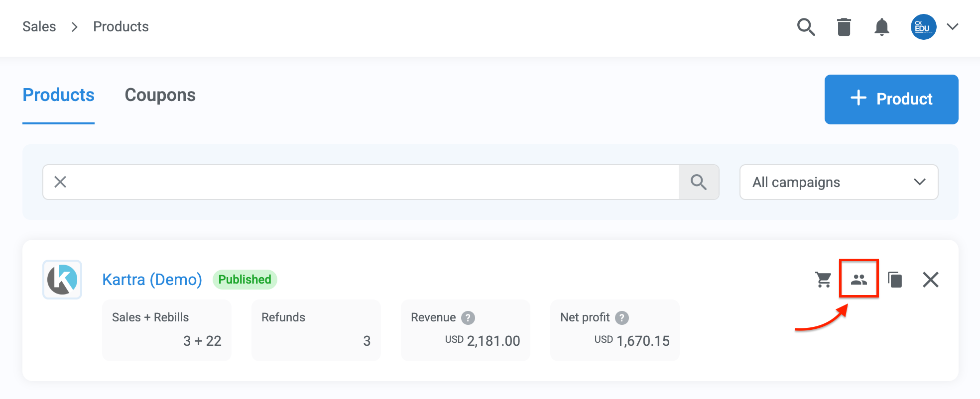Show Revenue help tooltip icon
Screen dimensions: 980x399
click(x=468, y=317)
